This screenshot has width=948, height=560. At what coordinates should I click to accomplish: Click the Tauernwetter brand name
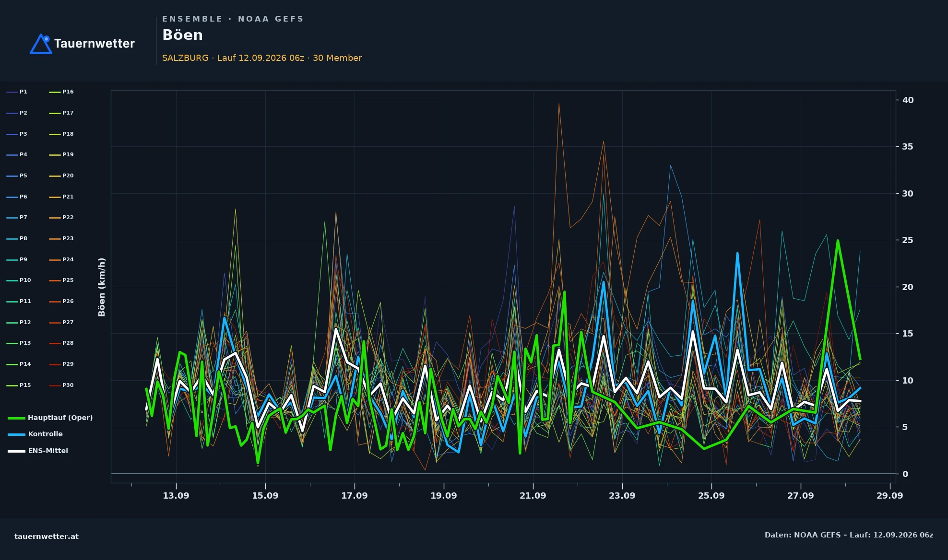click(95, 44)
